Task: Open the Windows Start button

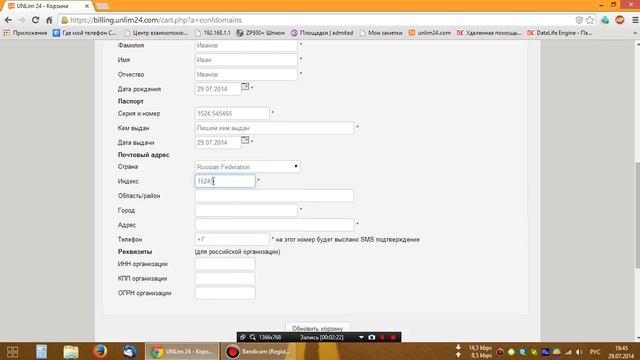Action: click(x=13, y=351)
